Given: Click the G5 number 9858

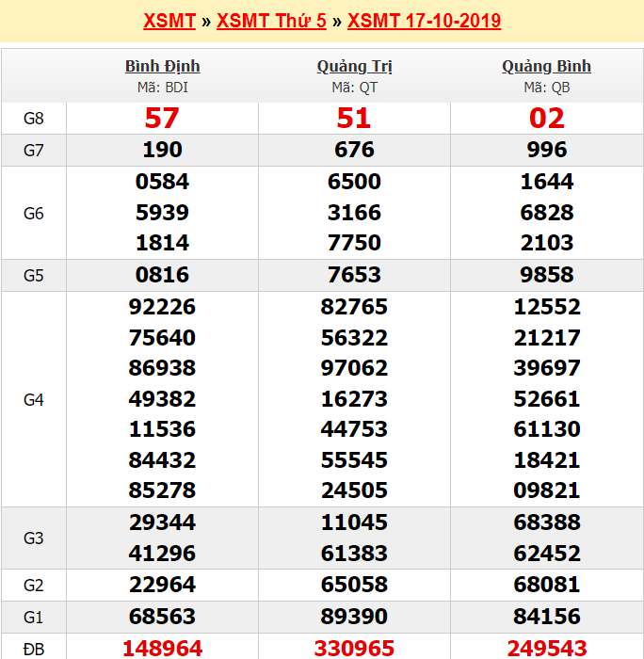Looking at the screenshot, I should (546, 275).
